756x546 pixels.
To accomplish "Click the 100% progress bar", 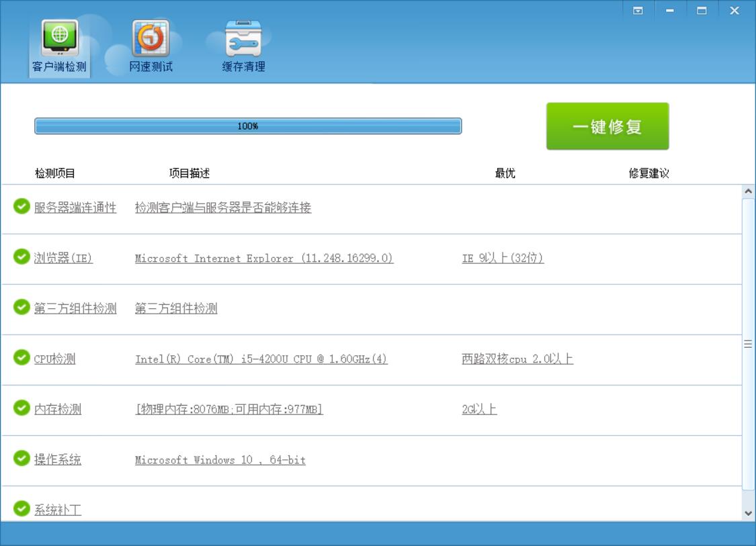I will (x=248, y=126).
